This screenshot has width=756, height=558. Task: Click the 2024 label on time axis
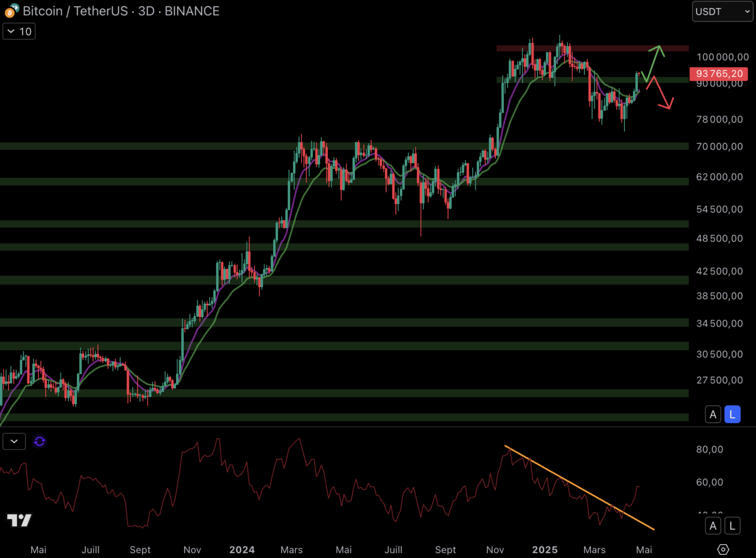(x=242, y=550)
